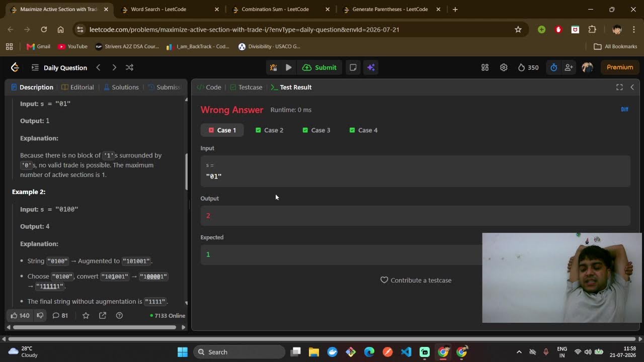Select passed Case 3
The height and width of the screenshot is (362, 644).
click(x=316, y=130)
